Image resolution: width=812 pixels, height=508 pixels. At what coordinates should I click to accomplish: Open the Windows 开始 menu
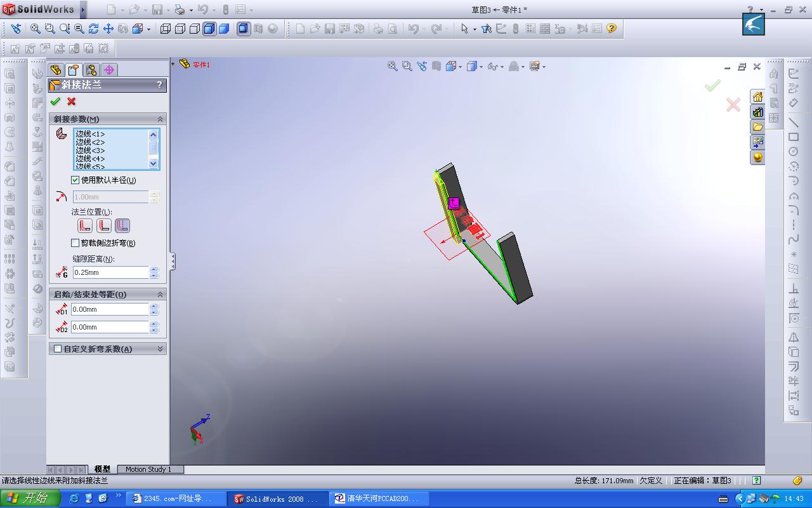[30, 498]
